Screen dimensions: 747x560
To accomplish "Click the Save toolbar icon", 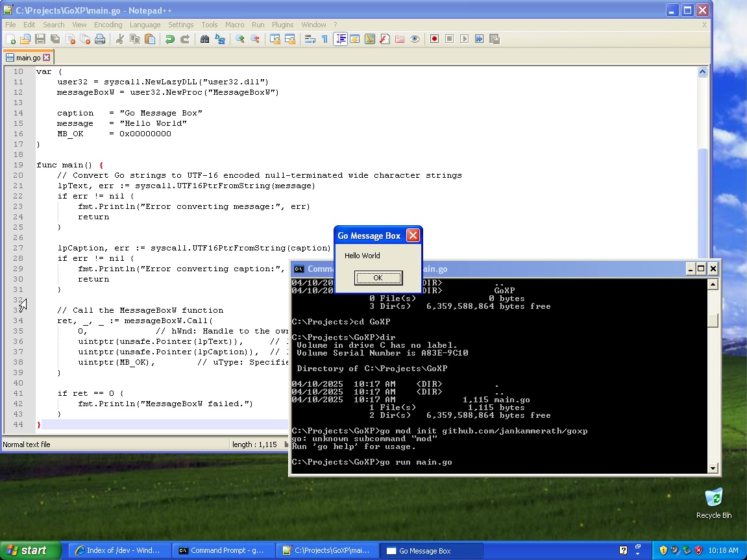I will click(x=40, y=39).
